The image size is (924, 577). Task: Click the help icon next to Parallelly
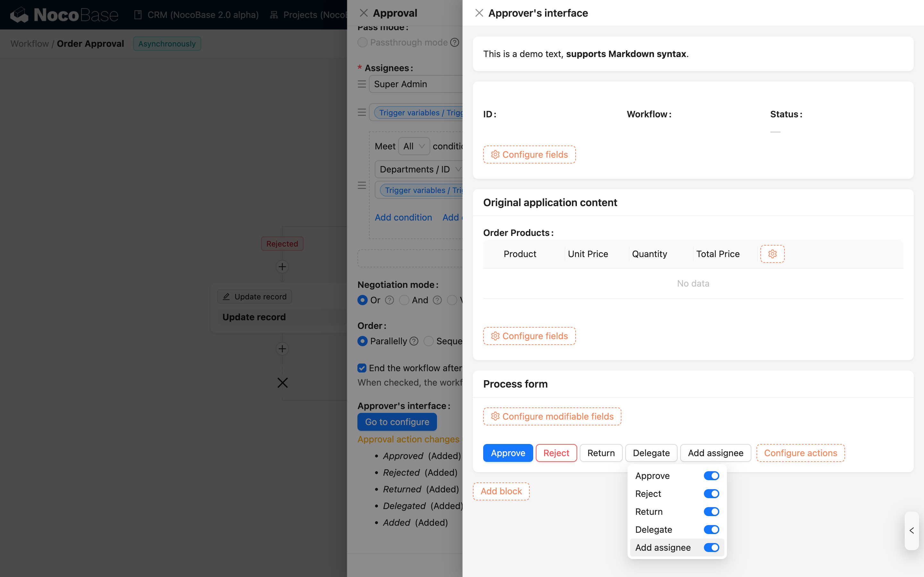pyautogui.click(x=414, y=341)
